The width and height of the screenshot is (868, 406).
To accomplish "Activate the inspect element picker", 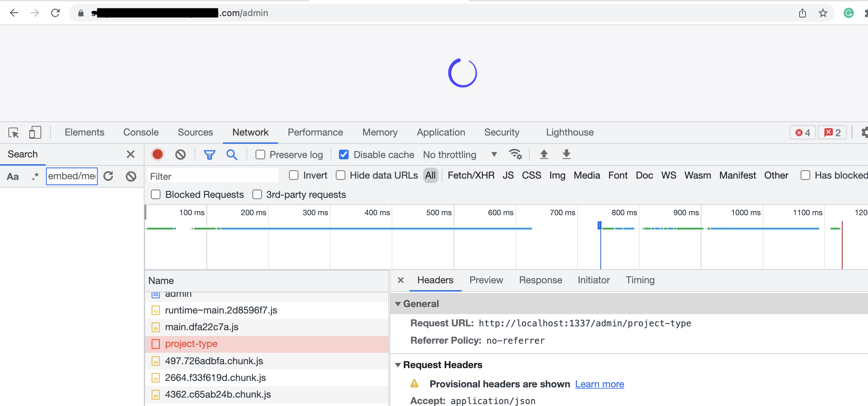I will pyautogui.click(x=13, y=132).
